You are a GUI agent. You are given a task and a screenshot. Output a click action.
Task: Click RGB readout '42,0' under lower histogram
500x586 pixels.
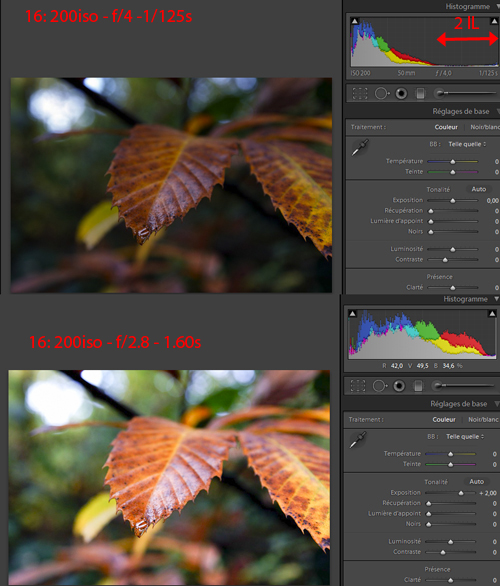click(397, 366)
